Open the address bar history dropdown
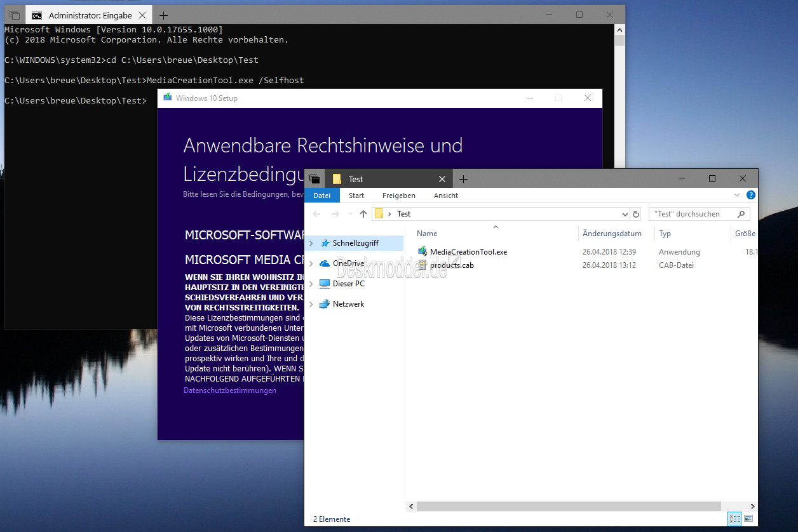 coord(625,214)
